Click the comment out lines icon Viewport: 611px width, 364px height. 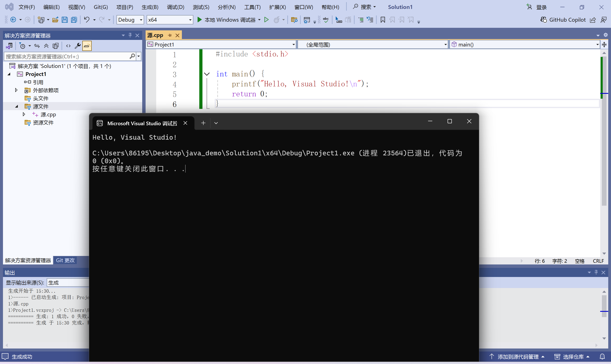pyautogui.click(x=361, y=20)
